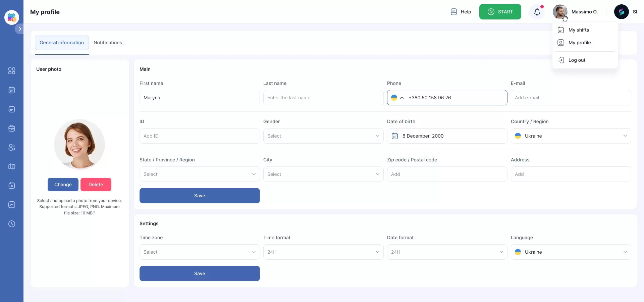The width and height of the screenshot is (644, 302).
Task: Open the users icon in sidebar
Action: pos(12,147)
